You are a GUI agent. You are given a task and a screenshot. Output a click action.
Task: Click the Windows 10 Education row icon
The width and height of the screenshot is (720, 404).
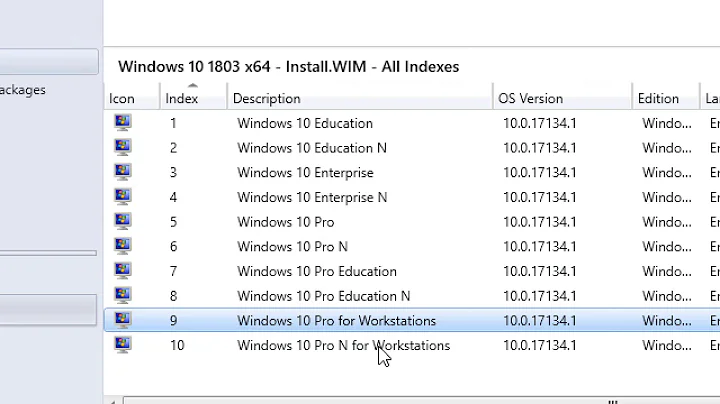click(123, 123)
